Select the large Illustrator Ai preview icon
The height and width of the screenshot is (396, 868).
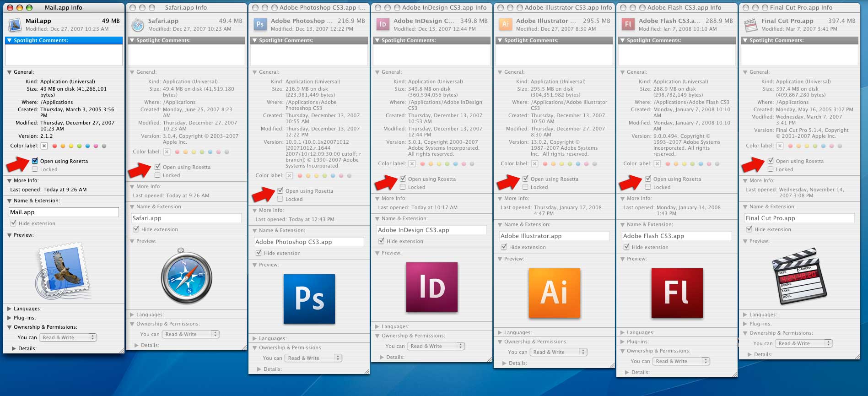[x=555, y=293]
